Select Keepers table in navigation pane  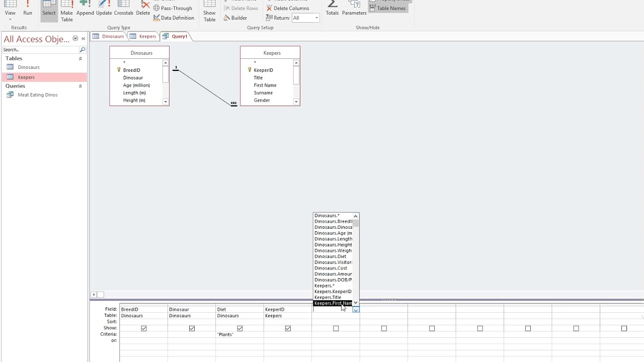(44, 77)
